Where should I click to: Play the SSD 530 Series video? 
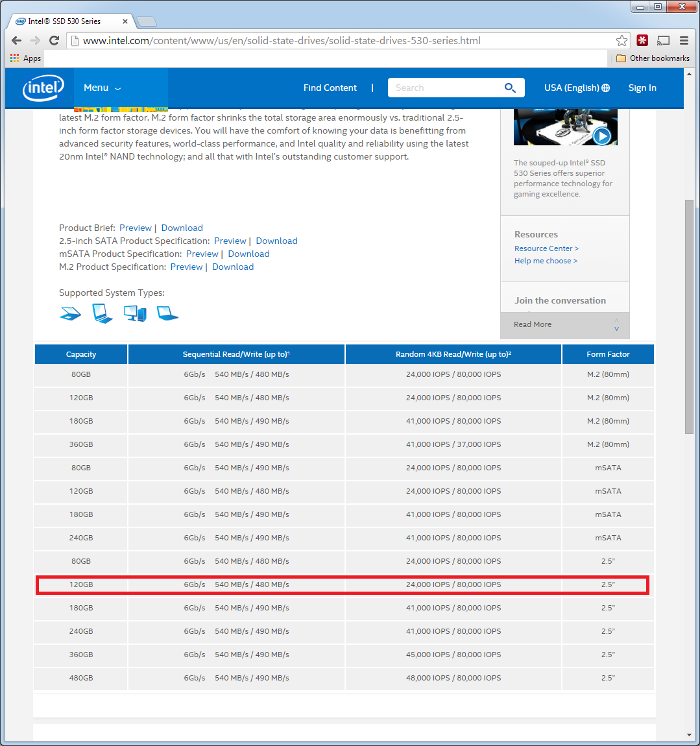pos(601,136)
